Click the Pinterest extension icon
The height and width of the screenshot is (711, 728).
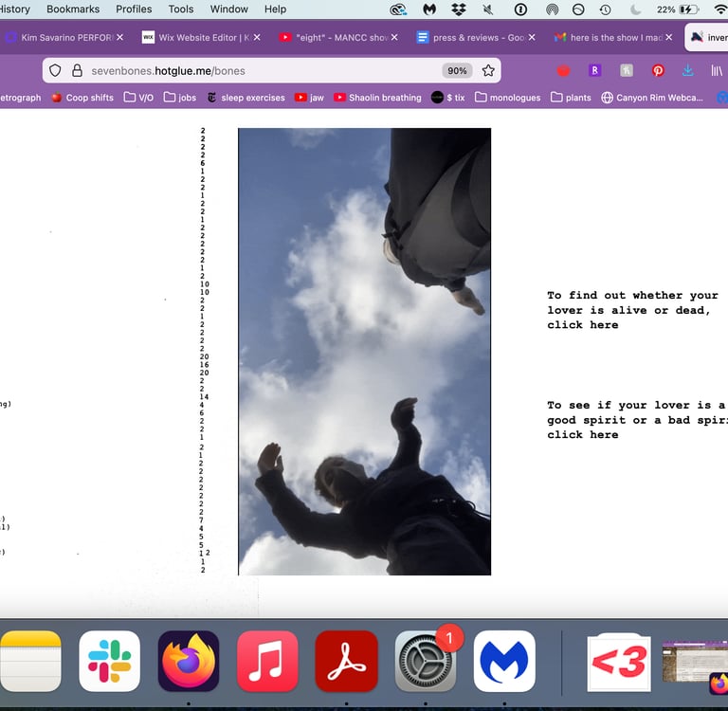pyautogui.click(x=658, y=70)
